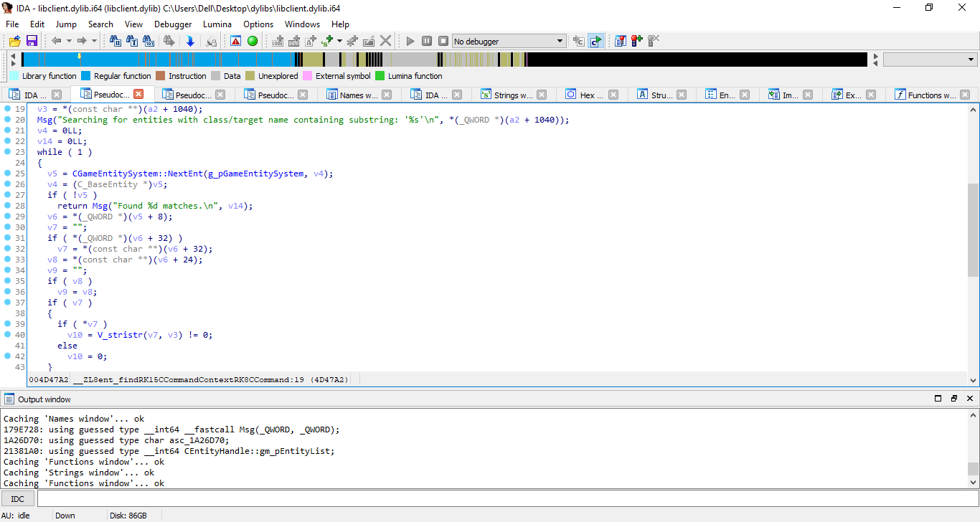Open the forward-jump history dropdown arrow

[x=94, y=41]
